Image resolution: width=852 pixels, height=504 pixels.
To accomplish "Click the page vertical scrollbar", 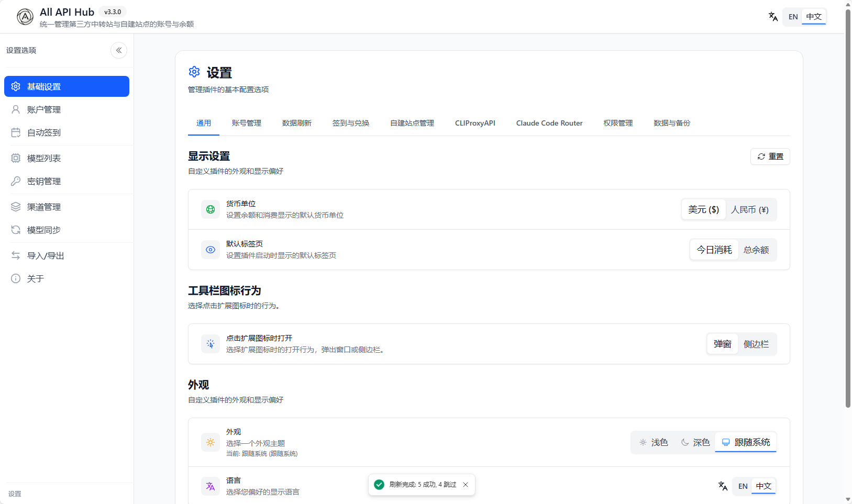I will 848,209.
